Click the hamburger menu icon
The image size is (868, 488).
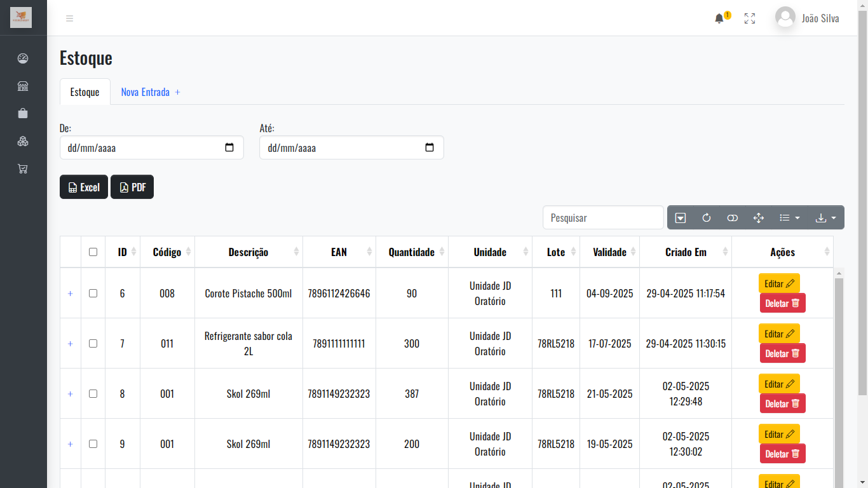pos(70,18)
